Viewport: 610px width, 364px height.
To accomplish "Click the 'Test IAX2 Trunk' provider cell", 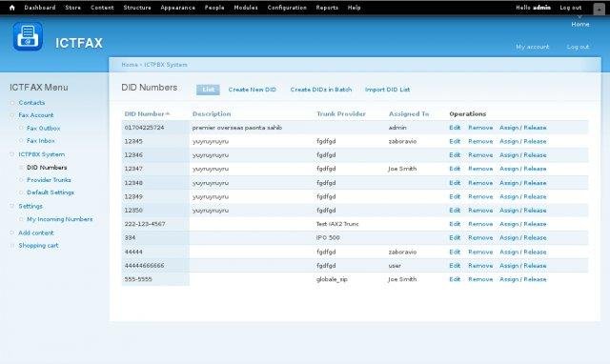I will coord(337,224).
